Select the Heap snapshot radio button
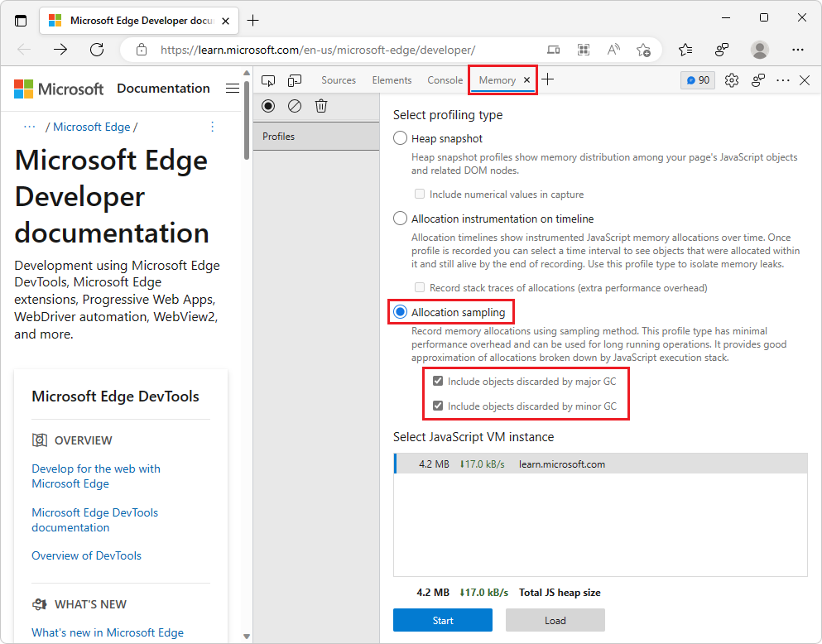The height and width of the screenshot is (644, 822). click(x=400, y=137)
